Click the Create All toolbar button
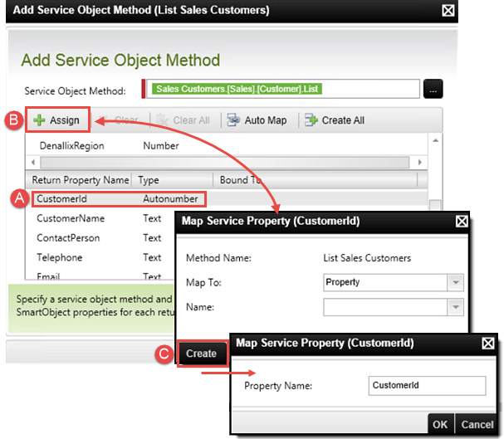 [x=335, y=120]
